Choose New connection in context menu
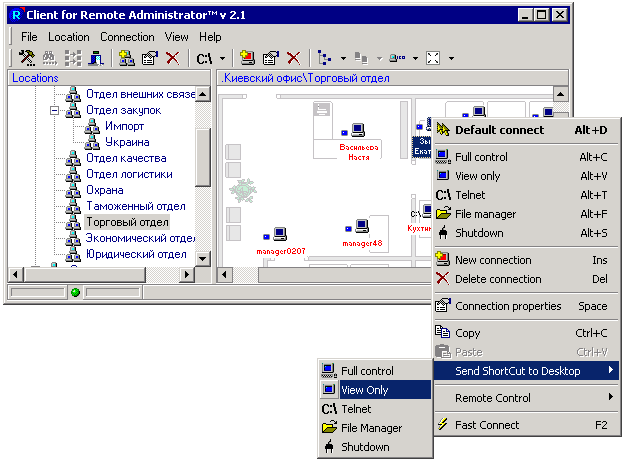 click(526, 260)
